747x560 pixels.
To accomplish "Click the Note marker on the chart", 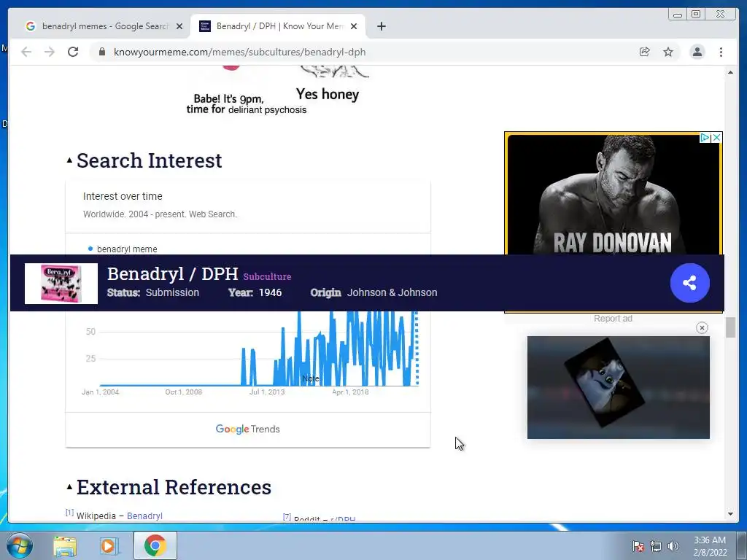I will click(311, 378).
